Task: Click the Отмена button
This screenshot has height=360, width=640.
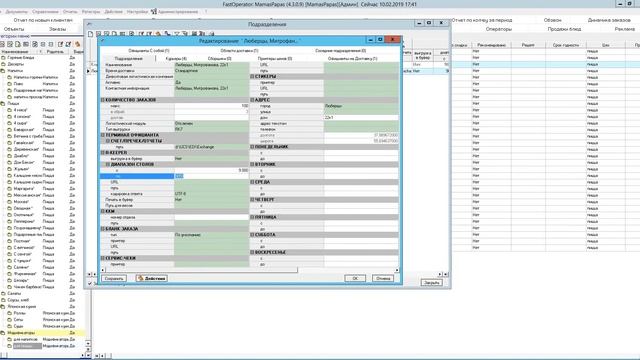Action: coord(383,278)
